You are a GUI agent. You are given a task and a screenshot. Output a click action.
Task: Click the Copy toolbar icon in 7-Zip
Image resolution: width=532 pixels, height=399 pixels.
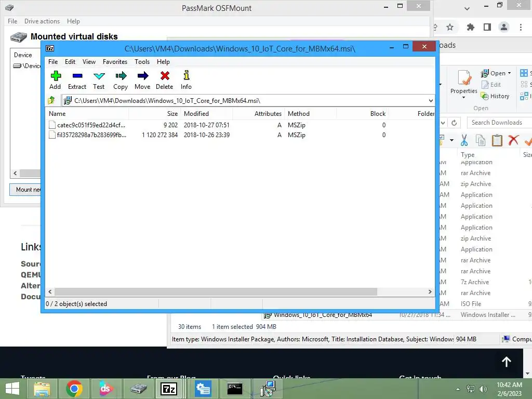121,80
